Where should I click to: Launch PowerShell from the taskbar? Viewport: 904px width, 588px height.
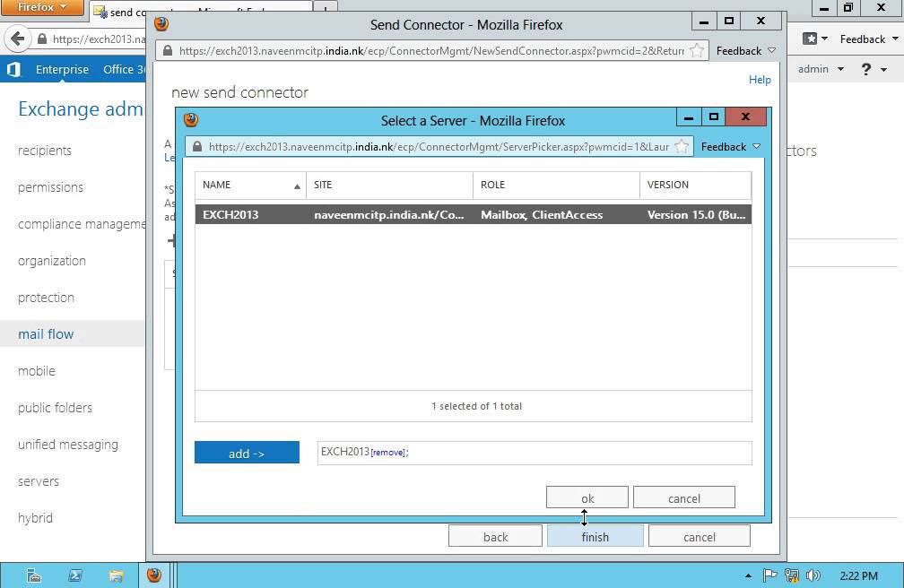coord(75,575)
